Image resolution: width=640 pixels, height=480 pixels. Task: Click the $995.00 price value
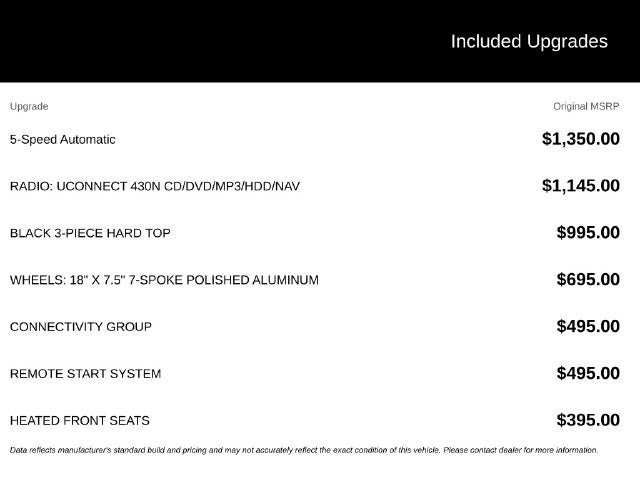588,233
